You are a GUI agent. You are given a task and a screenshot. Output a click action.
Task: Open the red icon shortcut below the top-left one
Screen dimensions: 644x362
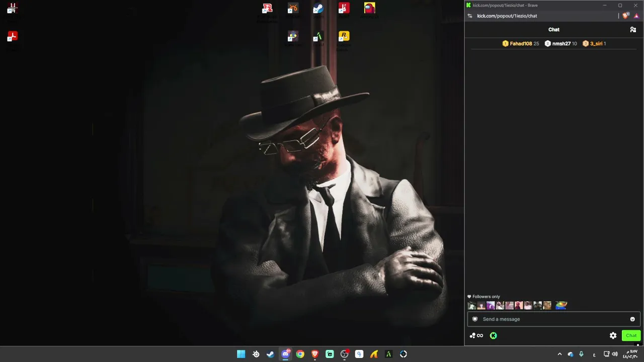point(13,37)
